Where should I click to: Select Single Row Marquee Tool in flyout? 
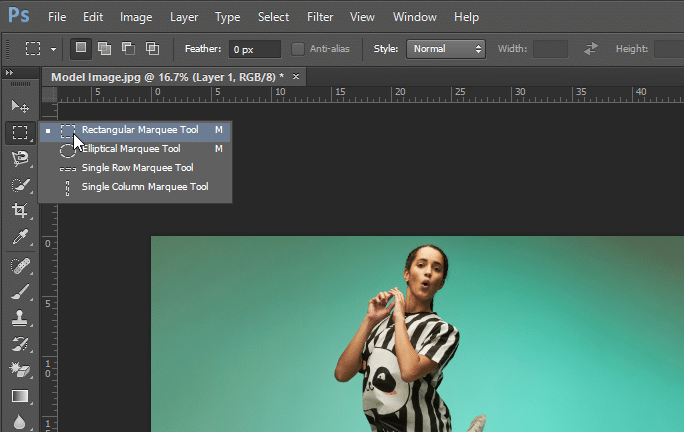coord(137,168)
